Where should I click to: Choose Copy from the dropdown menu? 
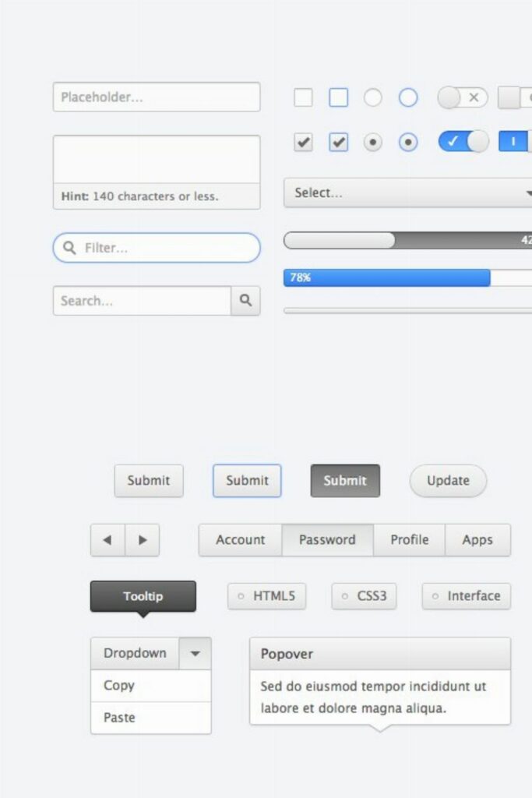(x=151, y=686)
